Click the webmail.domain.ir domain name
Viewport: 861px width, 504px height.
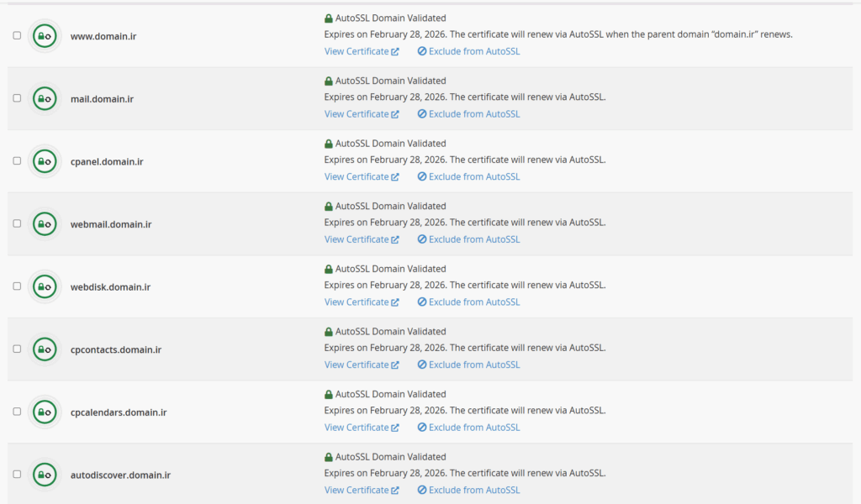coord(111,224)
